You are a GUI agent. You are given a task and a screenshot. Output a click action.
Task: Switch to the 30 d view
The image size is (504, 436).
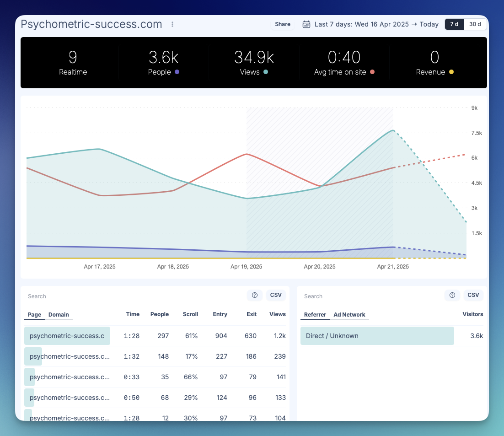point(475,24)
